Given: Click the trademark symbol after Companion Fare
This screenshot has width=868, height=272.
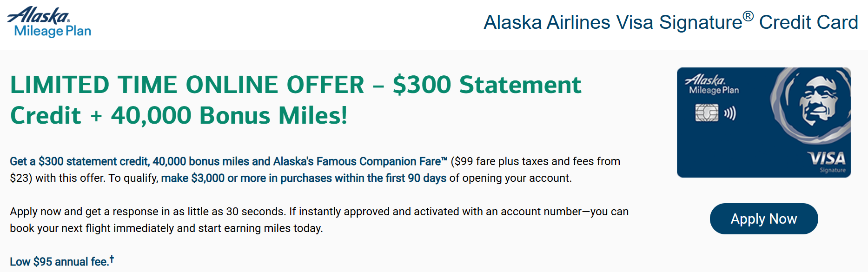Looking at the screenshot, I should click(x=444, y=159).
